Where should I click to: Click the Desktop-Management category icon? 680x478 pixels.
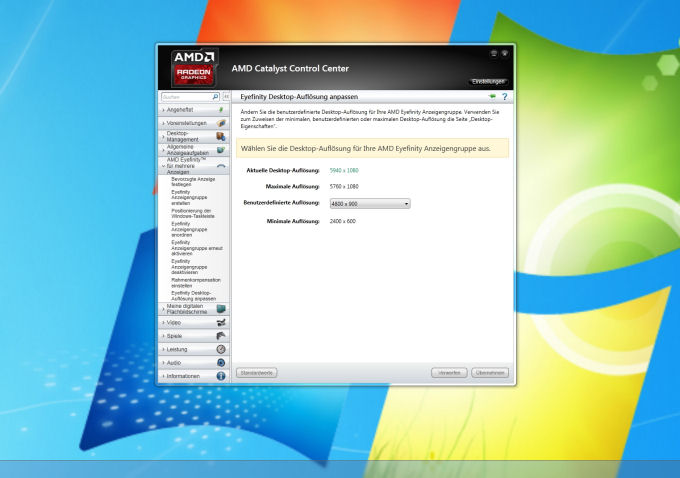click(221, 137)
